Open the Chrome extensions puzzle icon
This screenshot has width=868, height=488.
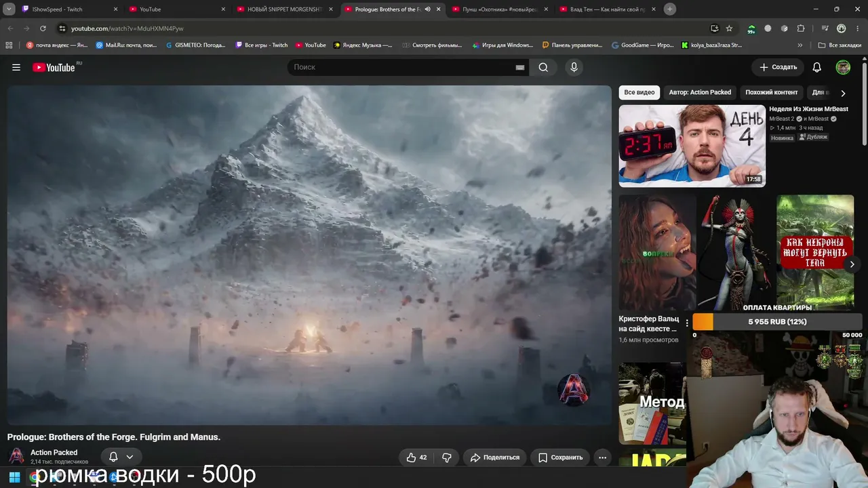(801, 28)
